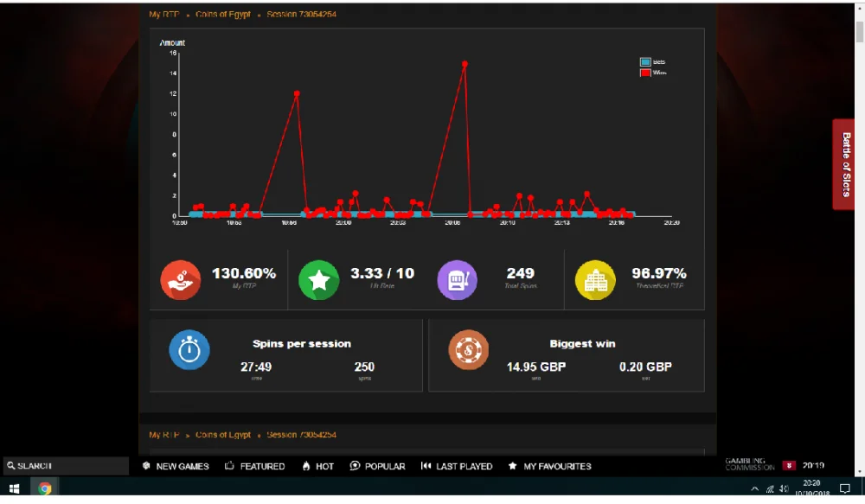Click the lower Coins of Egypt breadcrumb
The width and height of the screenshot is (865, 504).
click(x=223, y=435)
